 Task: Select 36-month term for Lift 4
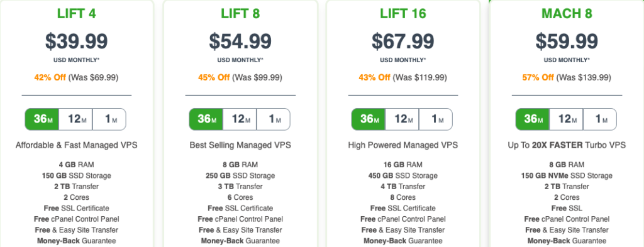click(x=42, y=119)
